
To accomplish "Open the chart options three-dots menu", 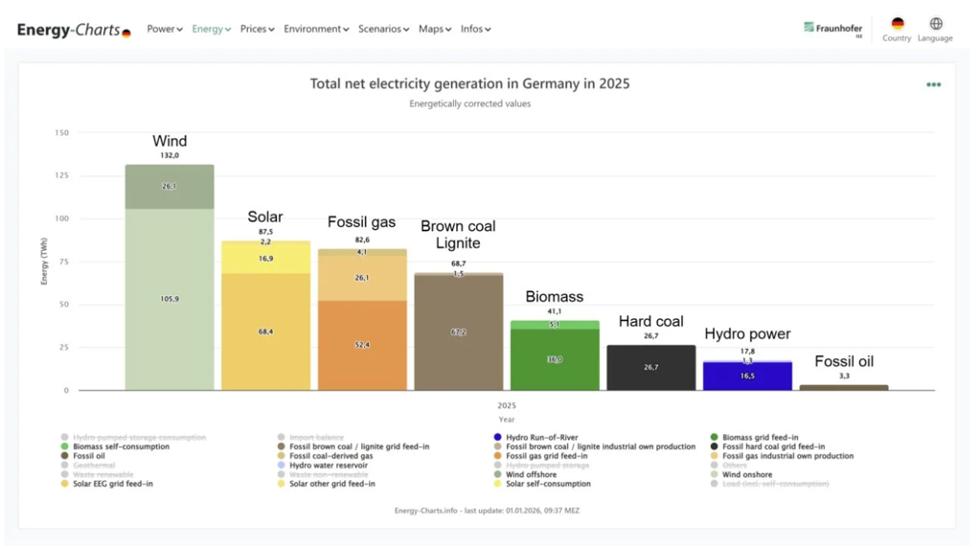I will (x=933, y=84).
